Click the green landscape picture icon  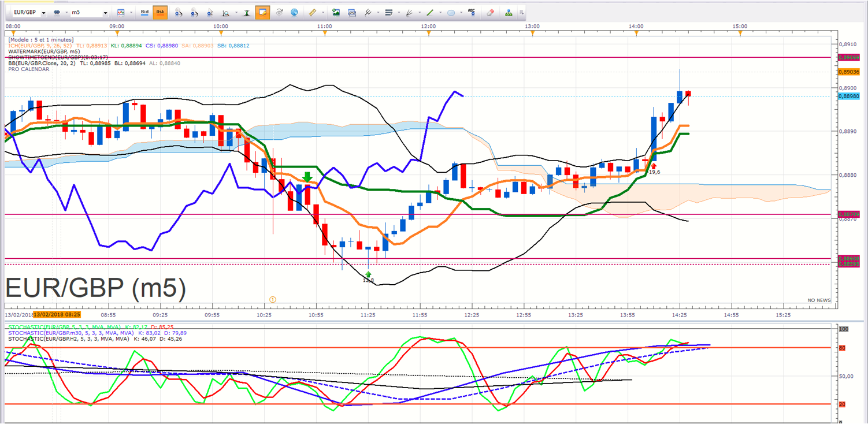tap(336, 12)
